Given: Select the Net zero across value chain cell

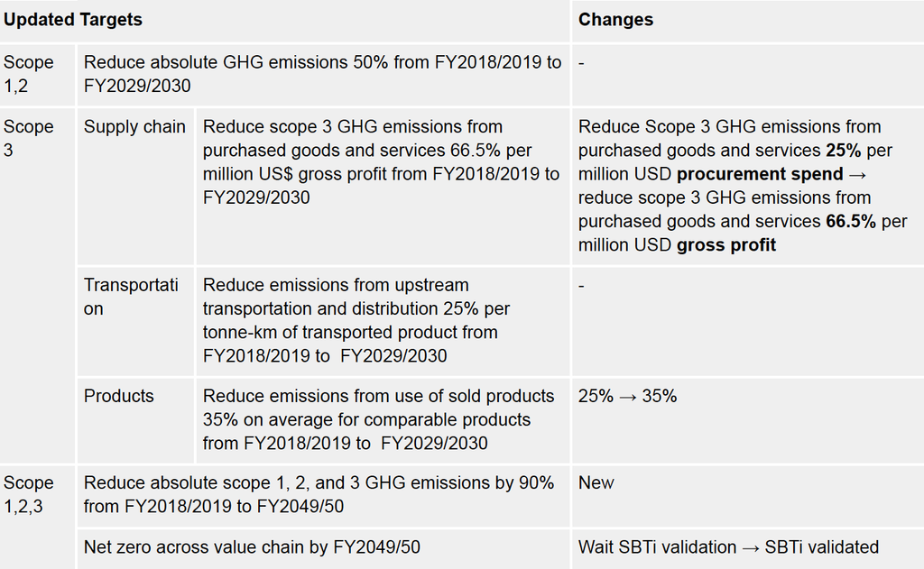Looking at the screenshot, I should 324,549.
